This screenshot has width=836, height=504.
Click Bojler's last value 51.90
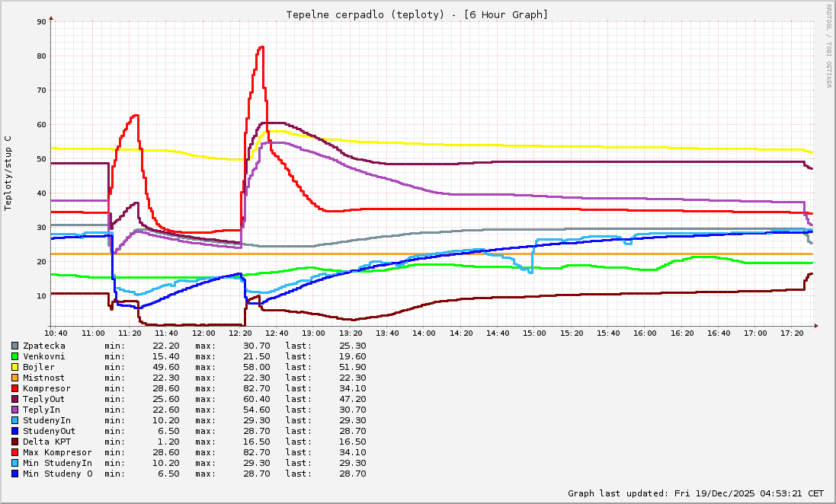coord(351,367)
